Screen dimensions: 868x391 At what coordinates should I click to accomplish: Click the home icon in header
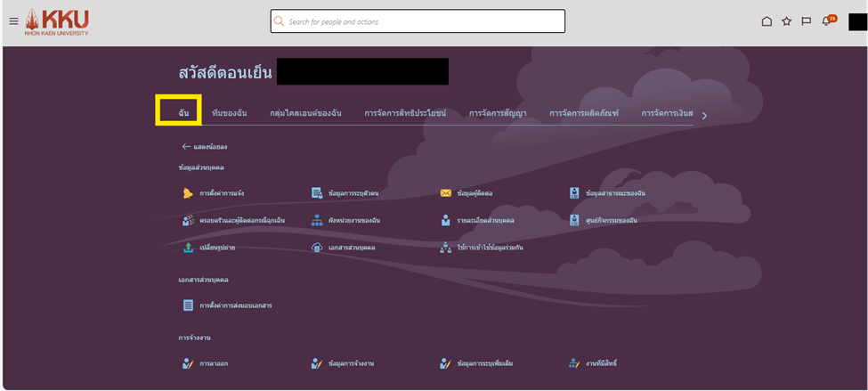tap(767, 21)
